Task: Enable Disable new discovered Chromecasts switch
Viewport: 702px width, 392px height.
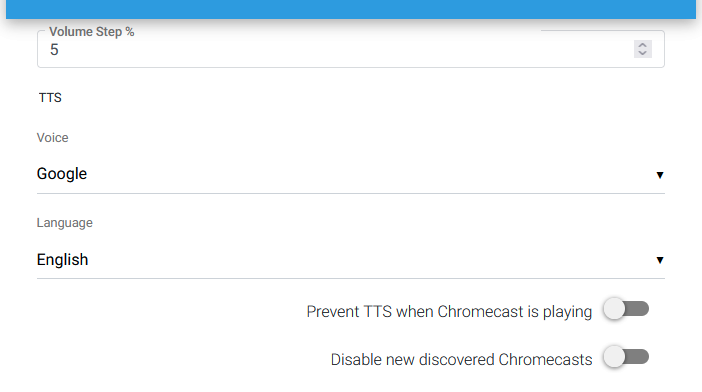Action: [626, 357]
